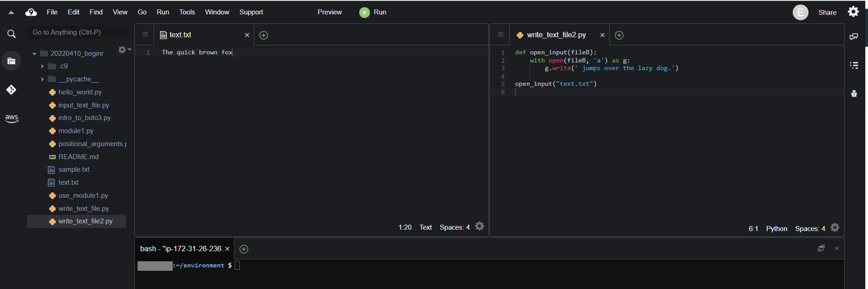Open Python editor status bar settings gear
868x289 pixels.
pyautogui.click(x=835, y=227)
